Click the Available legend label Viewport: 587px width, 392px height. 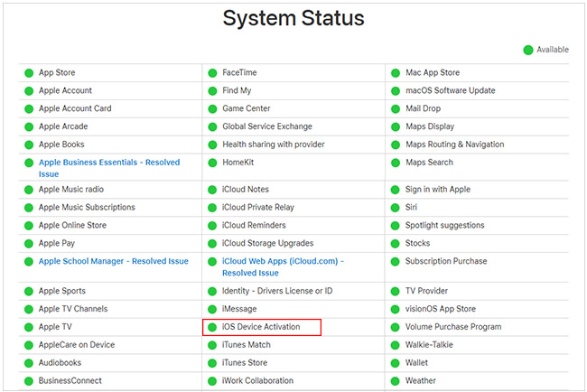tap(553, 50)
